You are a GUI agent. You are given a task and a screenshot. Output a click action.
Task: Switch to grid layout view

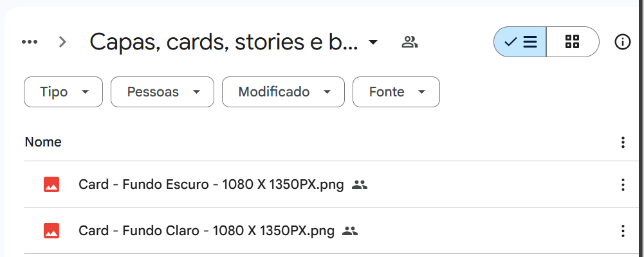click(x=572, y=42)
